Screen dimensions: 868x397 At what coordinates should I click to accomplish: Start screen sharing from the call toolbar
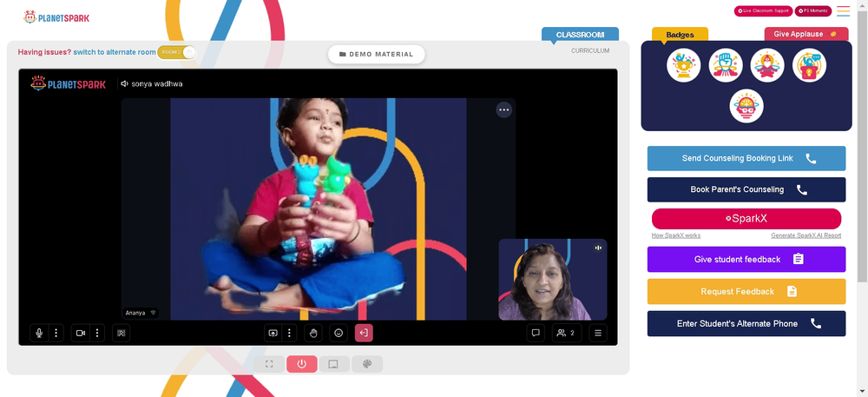point(273,334)
